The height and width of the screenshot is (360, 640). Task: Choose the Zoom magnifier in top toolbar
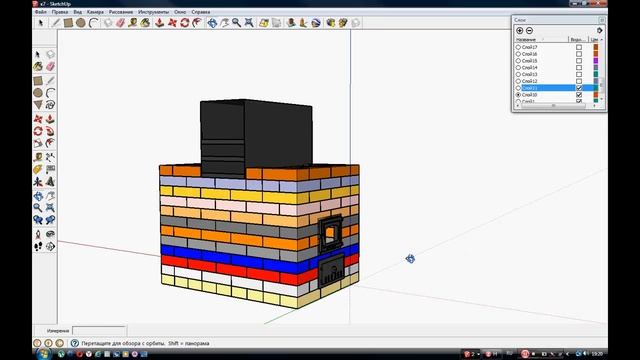click(x=236, y=23)
